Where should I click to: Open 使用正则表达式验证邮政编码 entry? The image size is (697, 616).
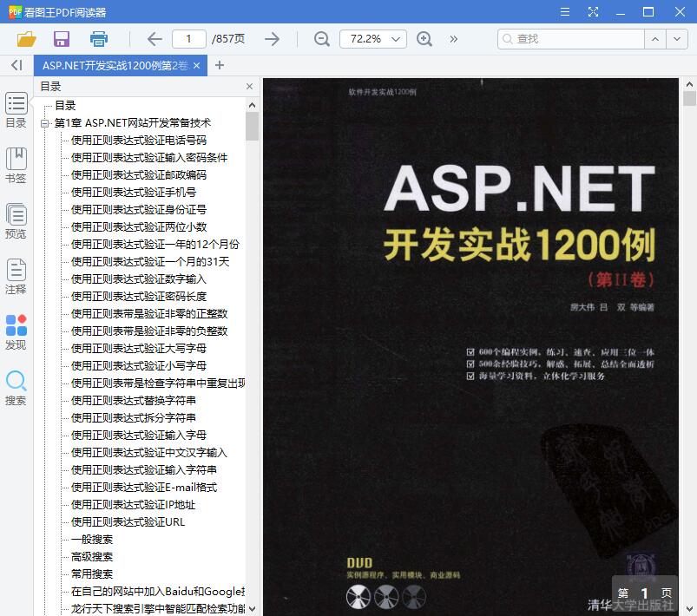139,175
